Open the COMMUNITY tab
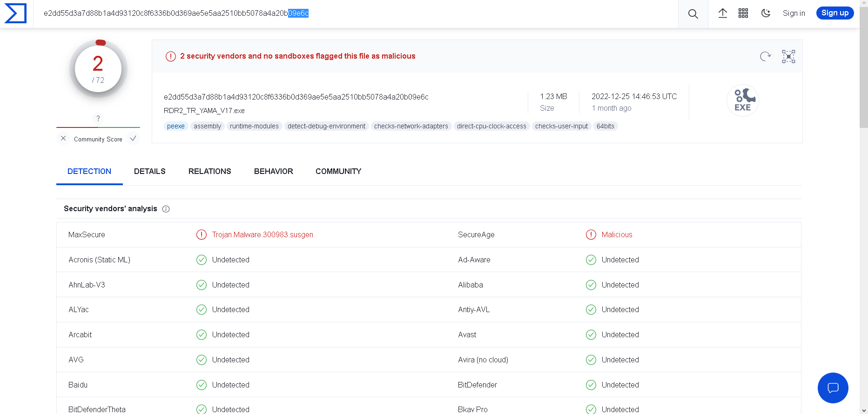Image resolution: width=868 pixels, height=414 pixels. coord(338,171)
